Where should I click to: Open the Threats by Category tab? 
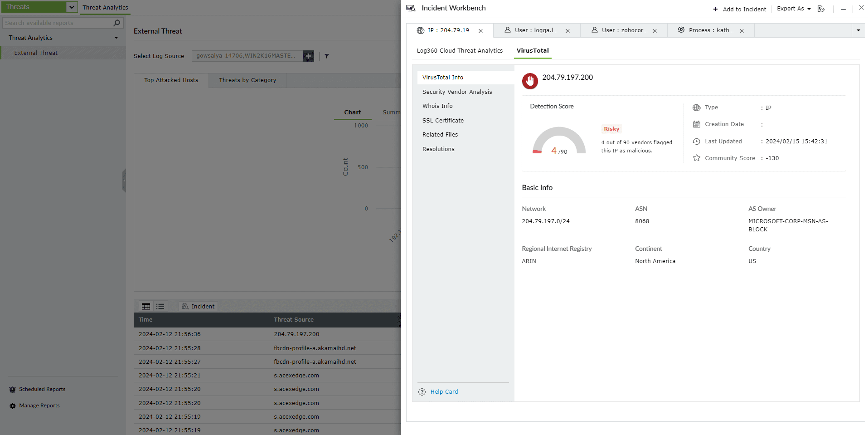click(247, 80)
